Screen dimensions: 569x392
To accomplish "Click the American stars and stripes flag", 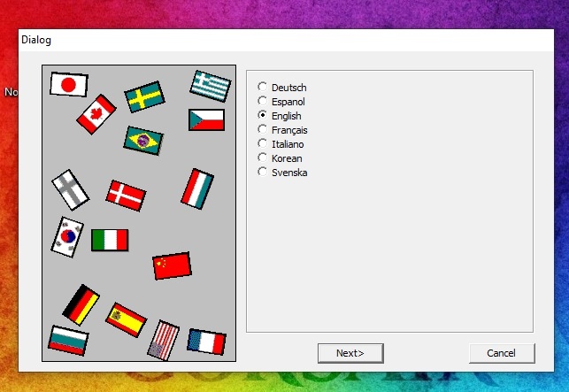I will tap(163, 340).
